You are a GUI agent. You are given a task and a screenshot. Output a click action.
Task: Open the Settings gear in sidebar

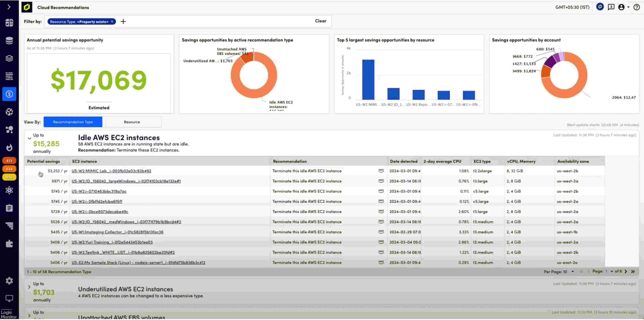(x=9, y=281)
